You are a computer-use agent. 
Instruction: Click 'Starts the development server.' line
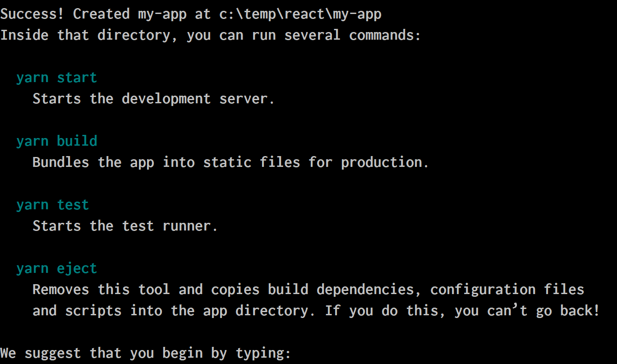[x=154, y=99]
